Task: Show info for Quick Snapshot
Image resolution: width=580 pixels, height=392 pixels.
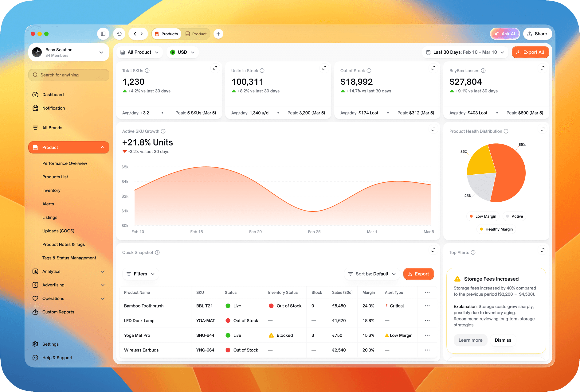Action: [x=157, y=252]
